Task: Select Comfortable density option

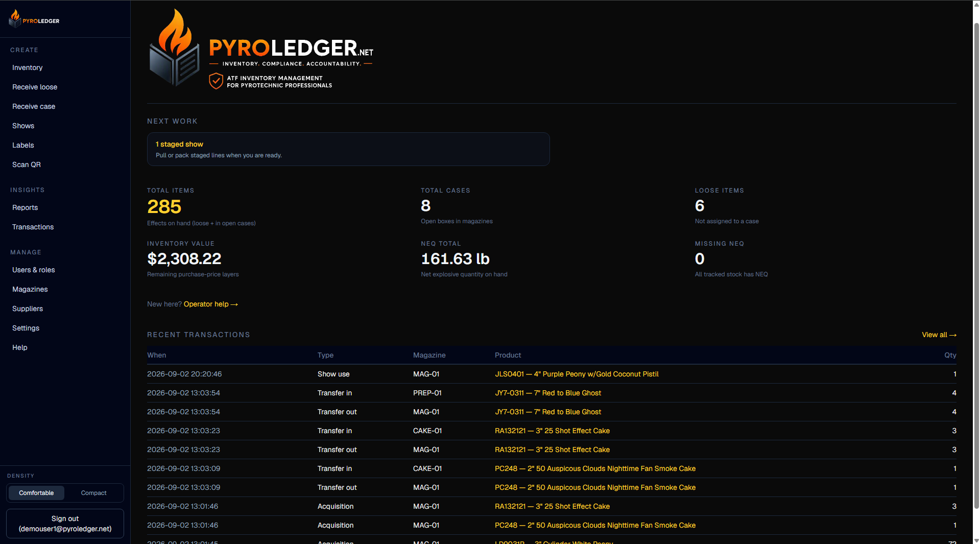Action: [x=36, y=493]
